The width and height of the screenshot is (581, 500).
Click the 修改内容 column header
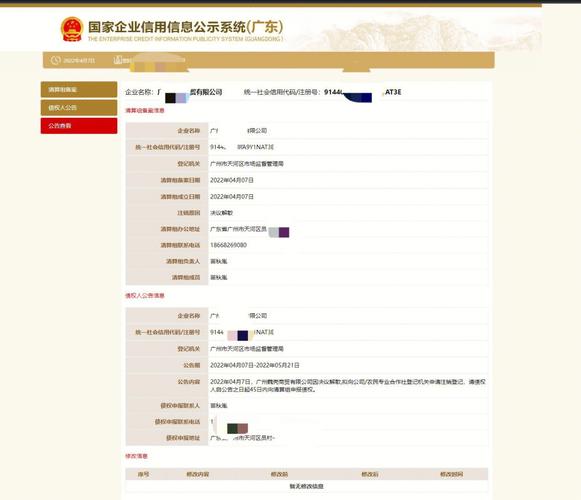[x=197, y=474]
